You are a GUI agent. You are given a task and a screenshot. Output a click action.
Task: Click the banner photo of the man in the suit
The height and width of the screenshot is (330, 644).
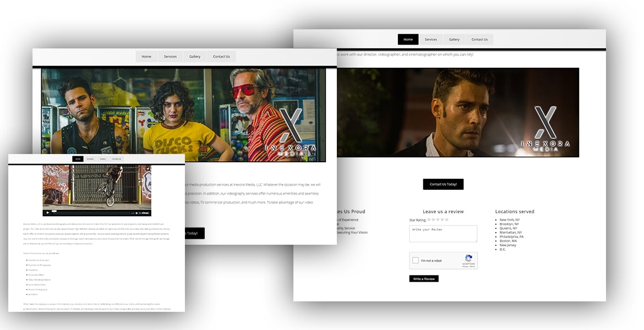[458, 112]
